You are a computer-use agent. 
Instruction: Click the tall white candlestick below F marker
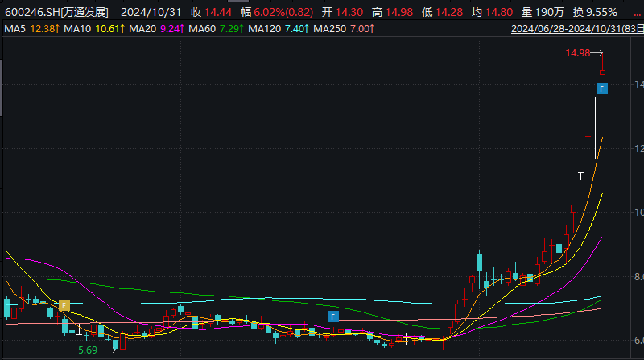coord(595,127)
